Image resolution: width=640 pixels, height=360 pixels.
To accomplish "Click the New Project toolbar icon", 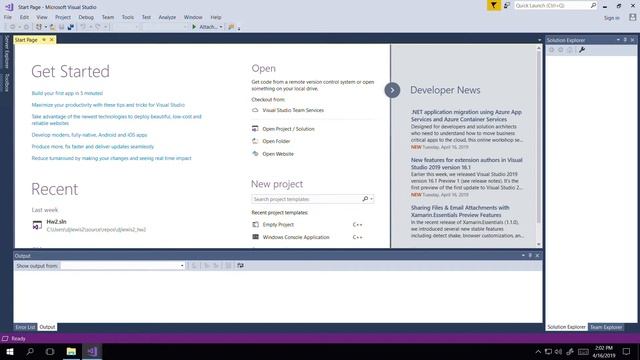I will [39, 27].
